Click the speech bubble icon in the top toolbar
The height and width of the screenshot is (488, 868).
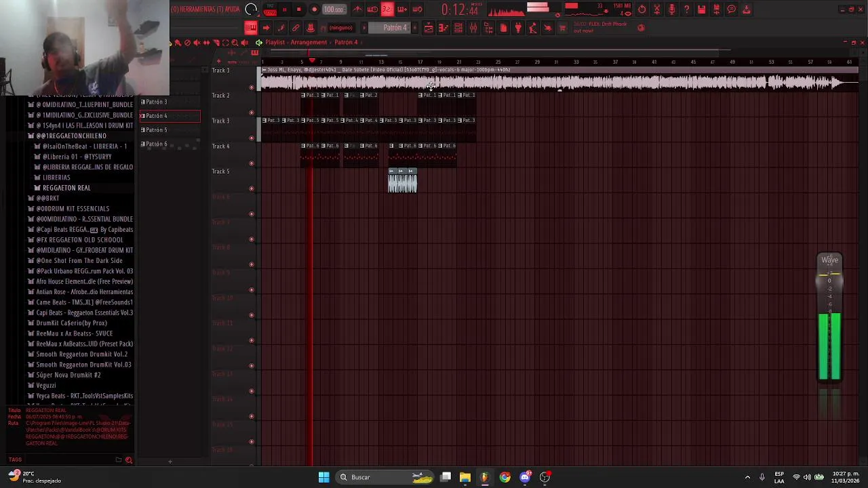[732, 9]
